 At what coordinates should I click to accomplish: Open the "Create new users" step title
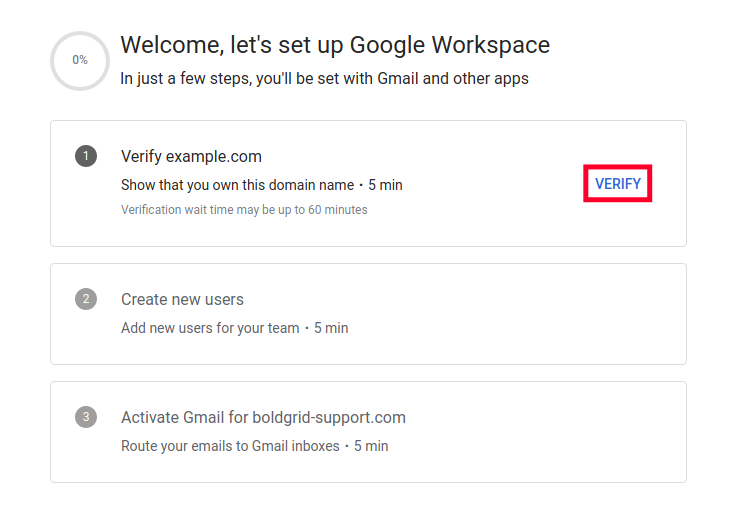click(182, 299)
